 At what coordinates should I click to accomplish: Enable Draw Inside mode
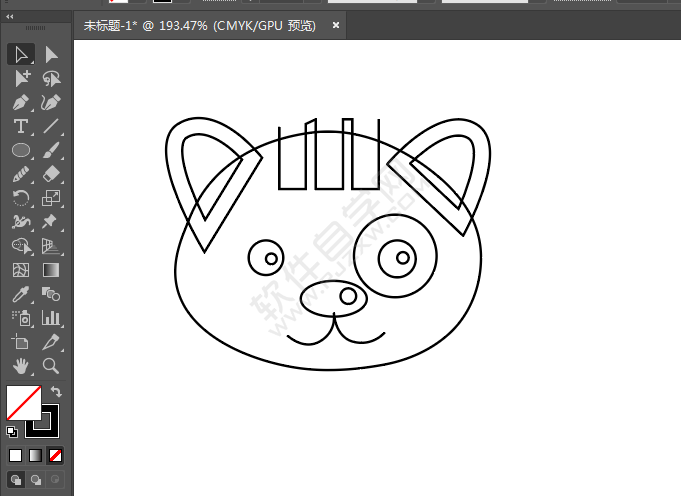[x=55, y=480]
